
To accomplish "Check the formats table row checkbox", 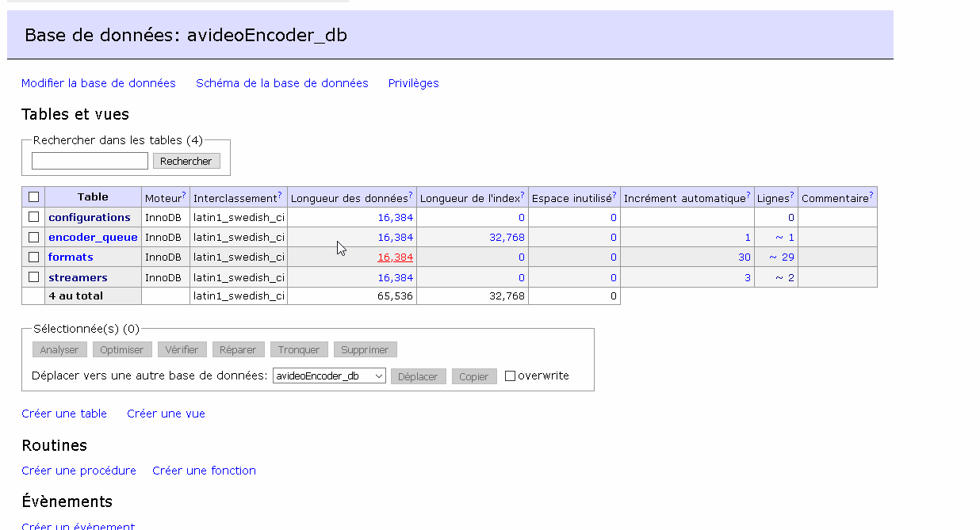I will [x=33, y=256].
